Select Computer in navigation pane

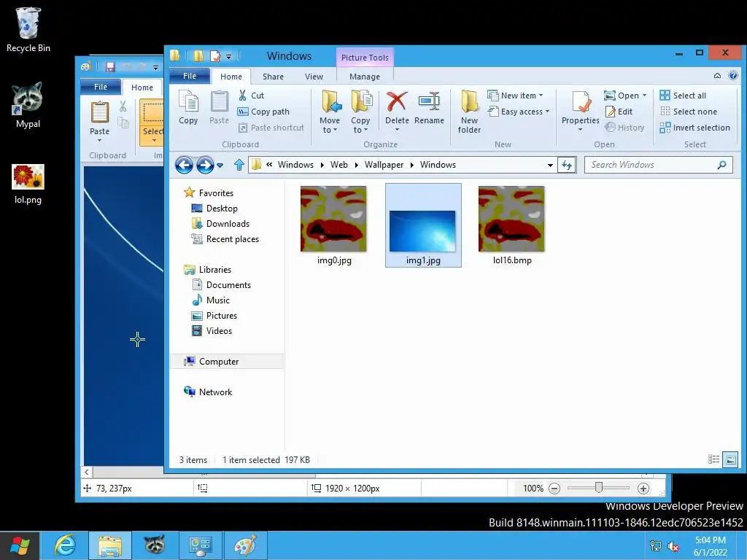point(227,362)
